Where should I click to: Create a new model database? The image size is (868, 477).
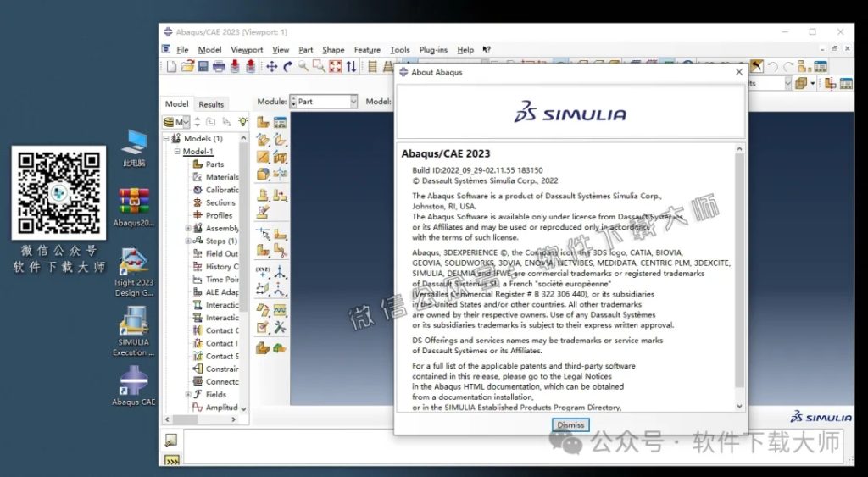(x=171, y=67)
